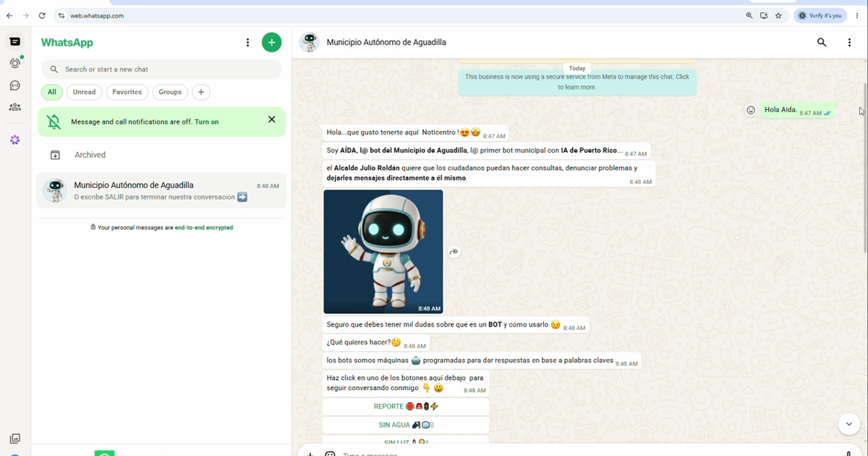Click the ¿Qué quieres hacer? message
Image resolution: width=868 pixels, height=456 pixels.
coord(376,343)
